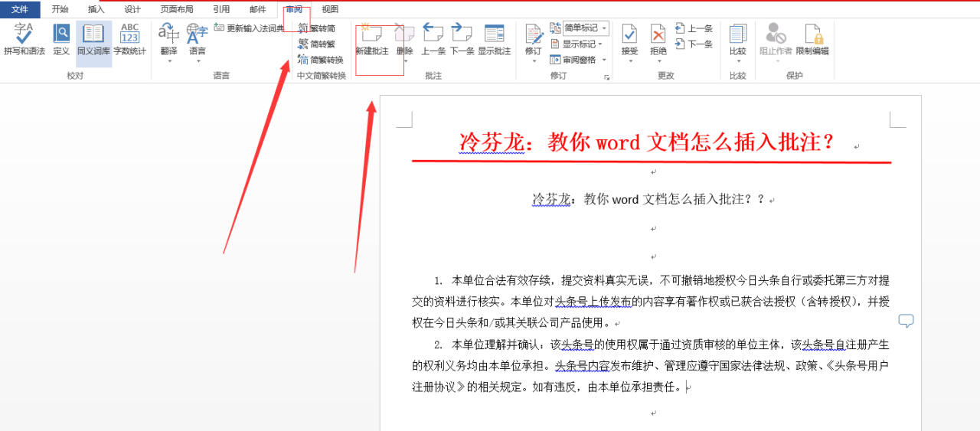Expand the 语言 dropdown arrow
Viewport: 980px width, 431px height.
pos(197,60)
